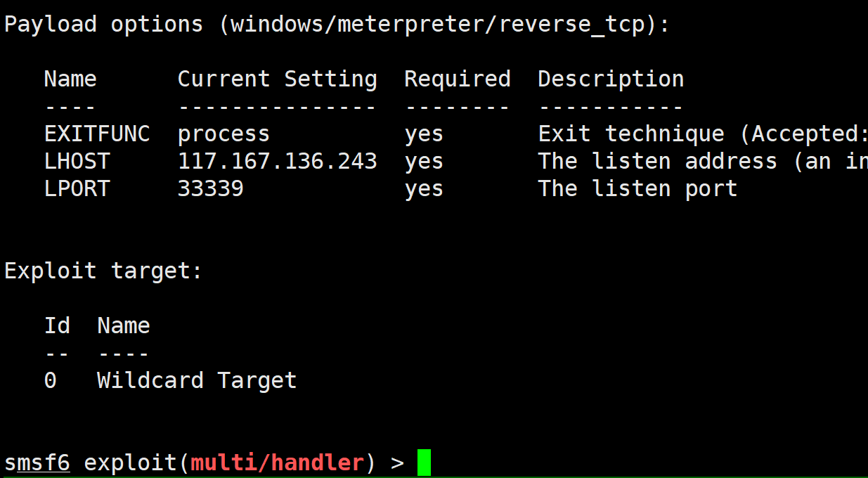Screen dimensions: 868x478
Task: Click the LPORT value 33339
Action: click(210, 188)
